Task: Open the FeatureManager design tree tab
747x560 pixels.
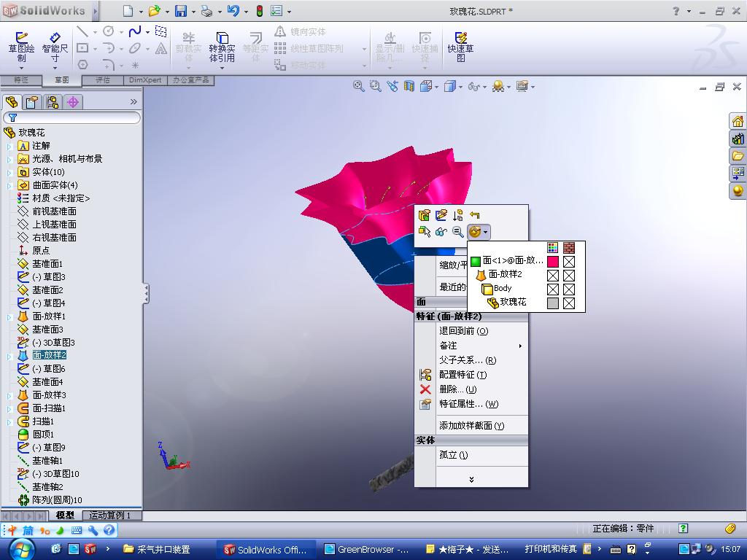Action: point(12,101)
